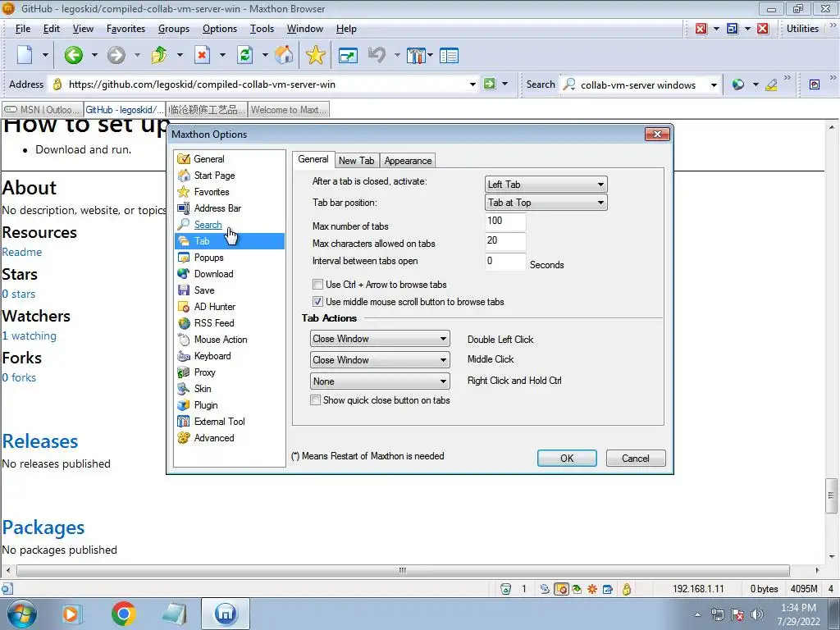840x630 pixels.
Task: Click the globe icon in search bar
Action: 738,84
